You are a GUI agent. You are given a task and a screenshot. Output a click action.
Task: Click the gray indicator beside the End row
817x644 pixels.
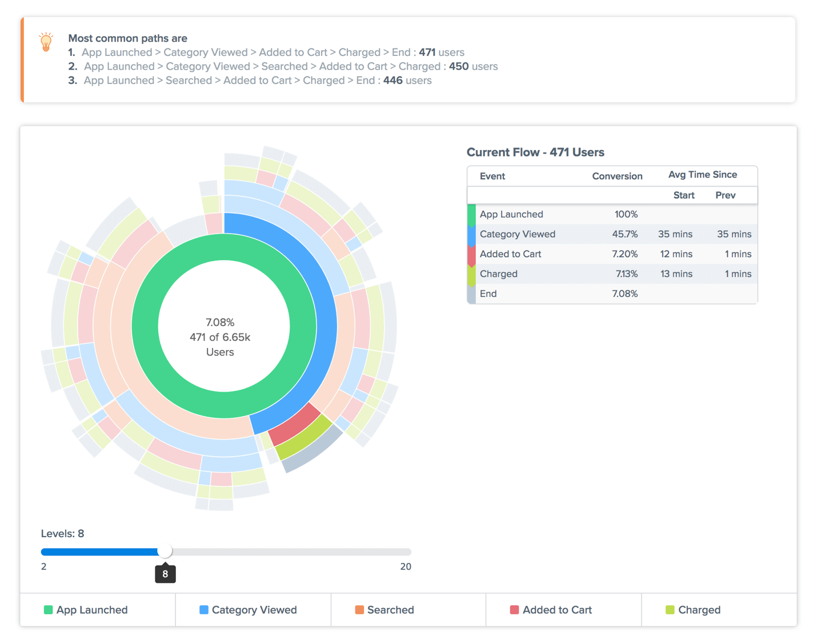coord(470,293)
